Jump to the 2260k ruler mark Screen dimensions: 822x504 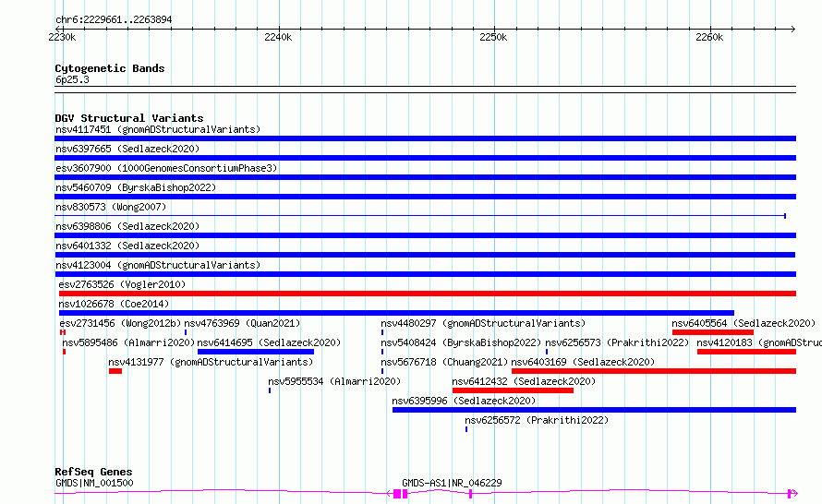click(709, 37)
